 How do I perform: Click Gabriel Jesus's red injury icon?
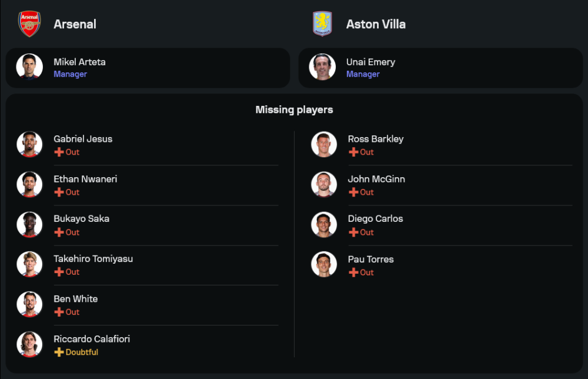tap(59, 152)
